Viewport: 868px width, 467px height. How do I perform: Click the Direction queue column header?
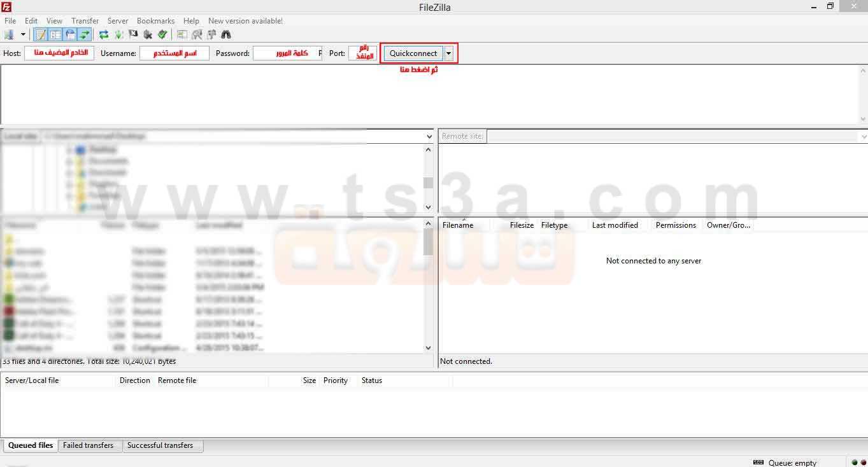tap(135, 380)
